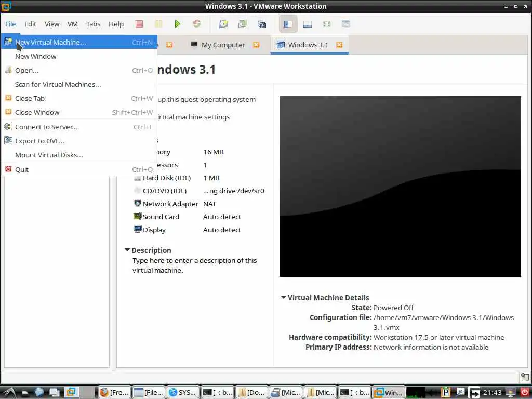This screenshot has width=532, height=399.
Task: Click the VMware logo in title bar
Action: click(6, 6)
